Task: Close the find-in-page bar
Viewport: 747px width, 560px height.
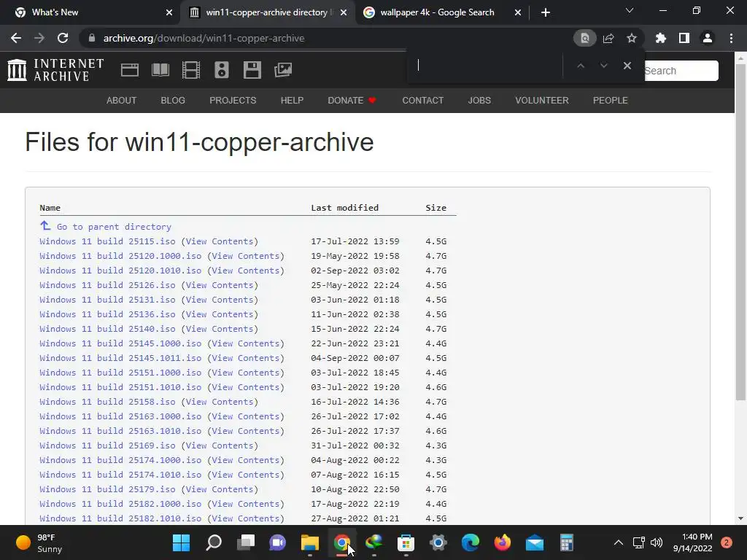Action: (627, 66)
